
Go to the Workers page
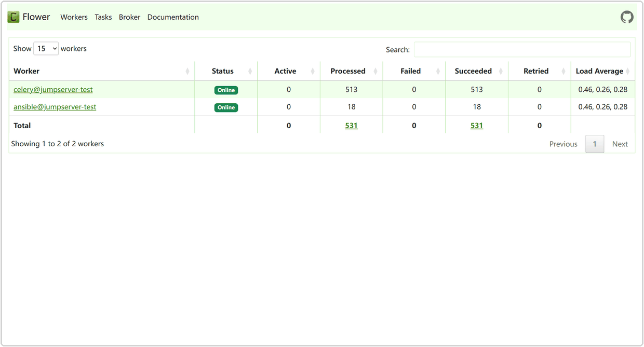pyautogui.click(x=74, y=17)
